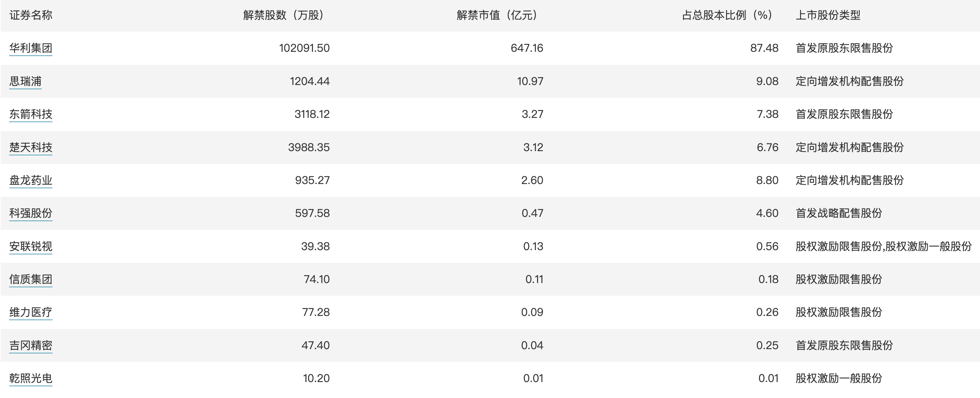The height and width of the screenshot is (398, 980).
Task: Select the share count 3988.35
Action: coord(309,147)
